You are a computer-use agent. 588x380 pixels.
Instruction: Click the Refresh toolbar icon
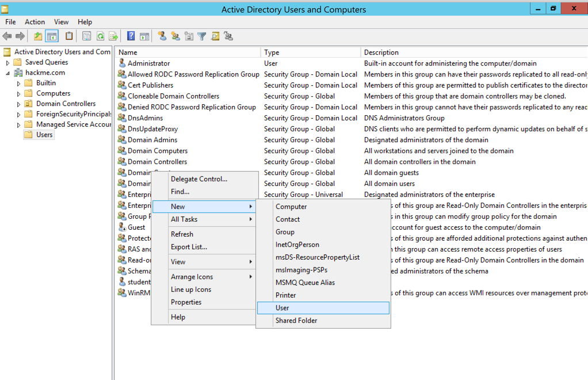tap(100, 36)
